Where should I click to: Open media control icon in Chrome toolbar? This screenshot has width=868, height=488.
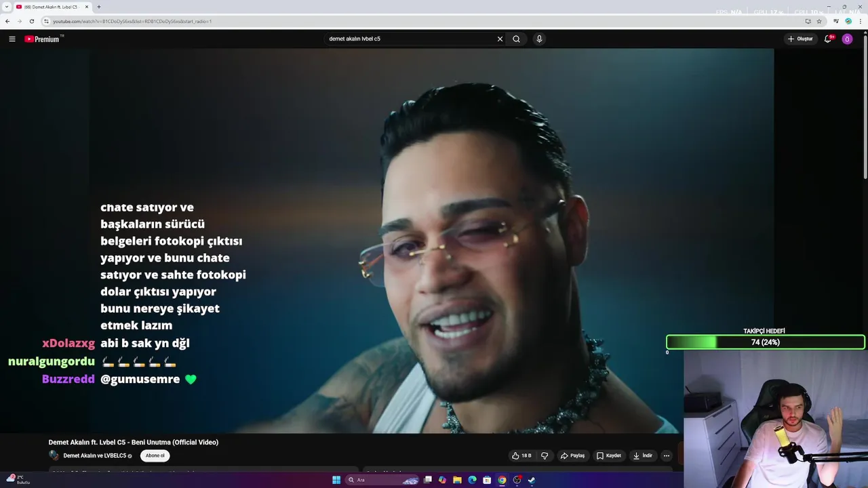(837, 21)
